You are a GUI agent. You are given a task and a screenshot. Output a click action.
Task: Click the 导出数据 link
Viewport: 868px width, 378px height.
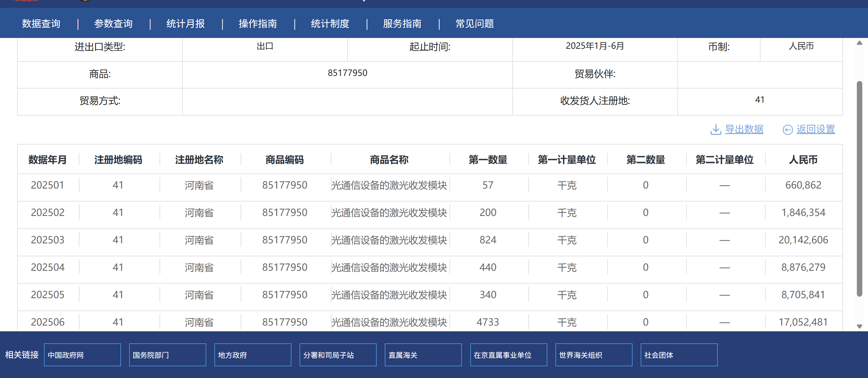click(x=744, y=129)
